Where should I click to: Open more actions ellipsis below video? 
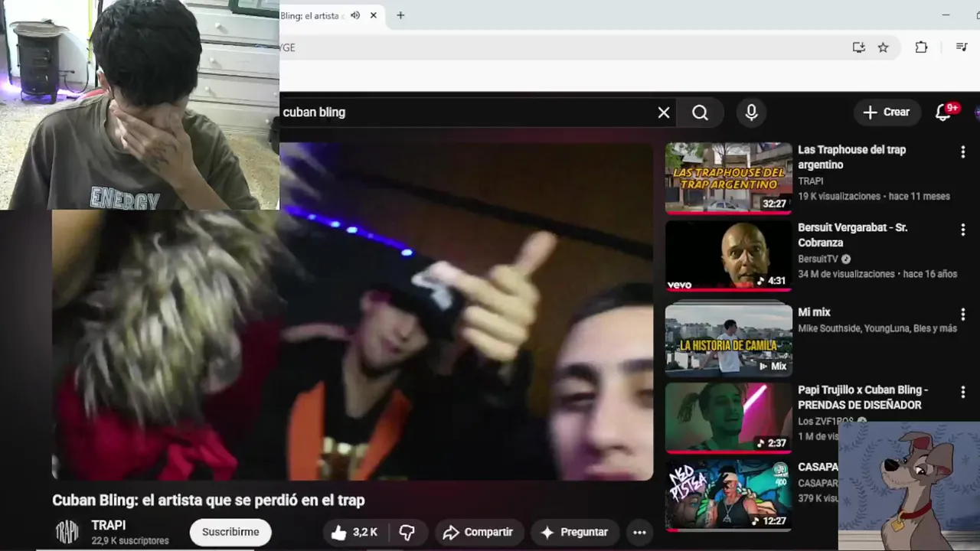pos(639,532)
